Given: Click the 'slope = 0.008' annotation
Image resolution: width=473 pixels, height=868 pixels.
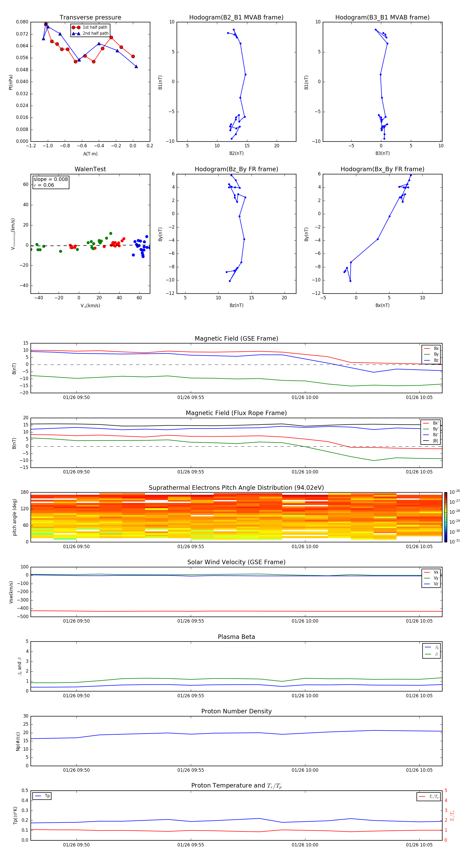Looking at the screenshot, I should pos(50,179).
